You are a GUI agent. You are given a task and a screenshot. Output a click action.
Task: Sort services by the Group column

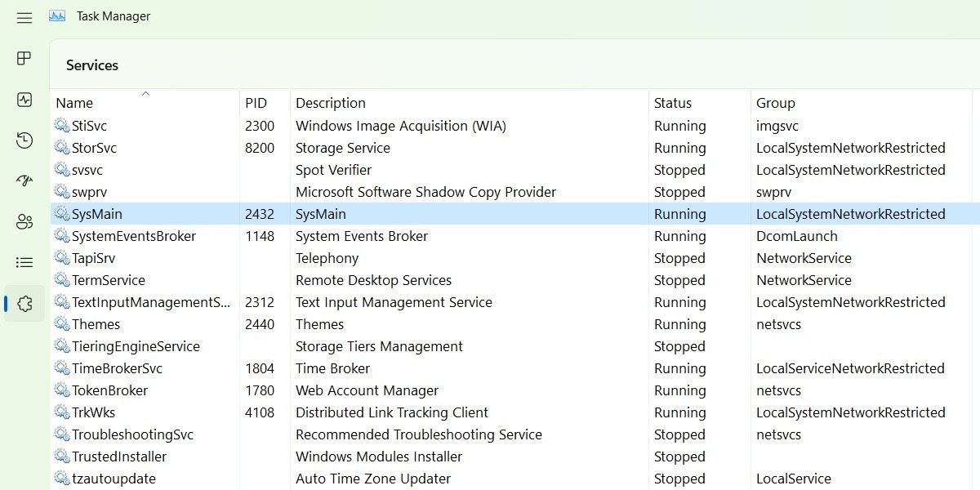775,103
